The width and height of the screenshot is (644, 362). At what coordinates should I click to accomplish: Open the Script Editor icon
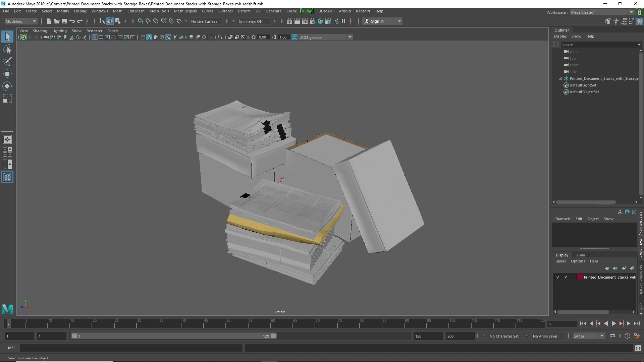tap(638, 348)
